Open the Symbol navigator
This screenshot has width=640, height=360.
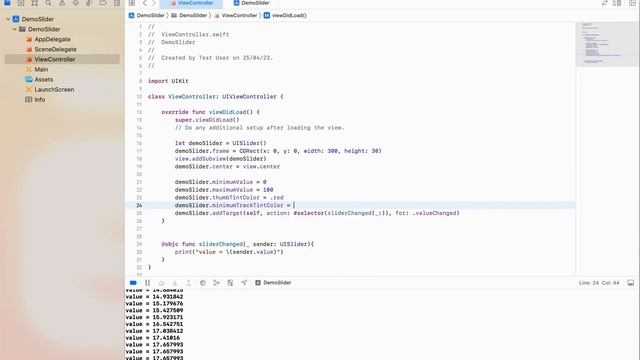point(35,3)
